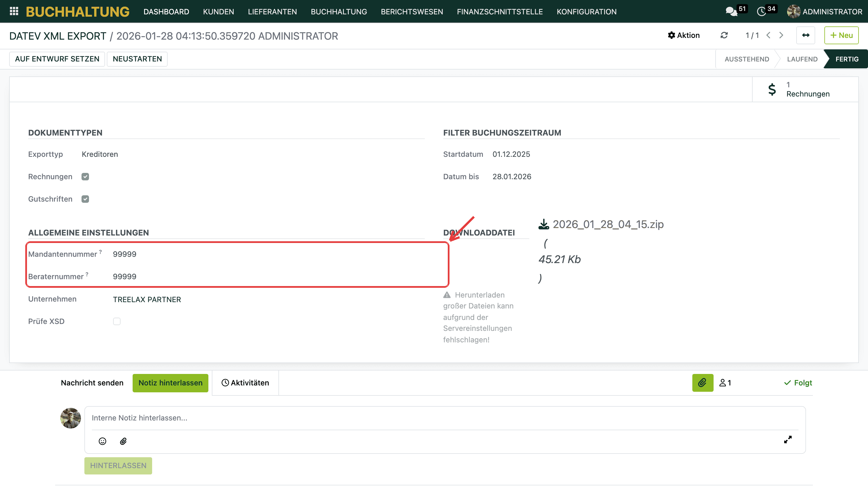Image resolution: width=868 pixels, height=494 pixels.
Task: Open the Dashboard menu item
Action: 166,11
